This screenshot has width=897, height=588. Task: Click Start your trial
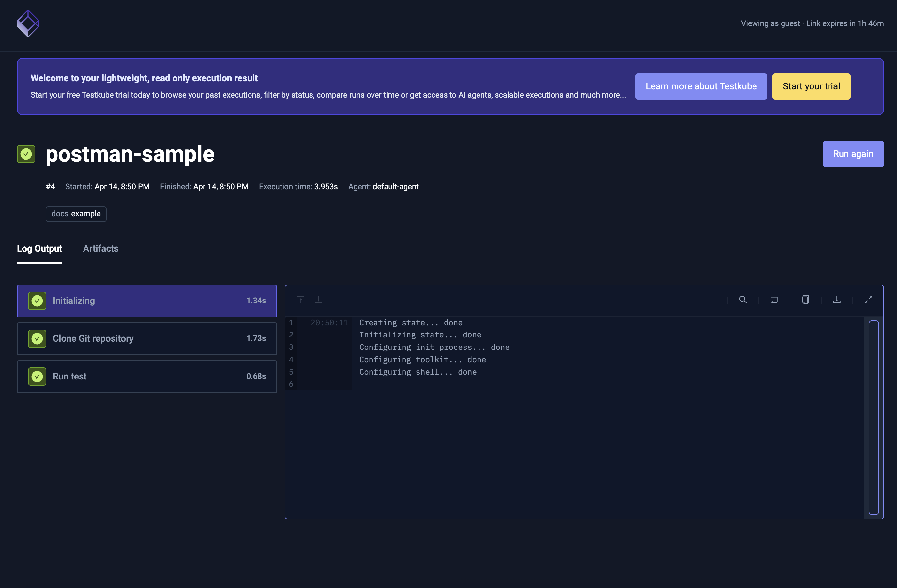[x=811, y=86]
